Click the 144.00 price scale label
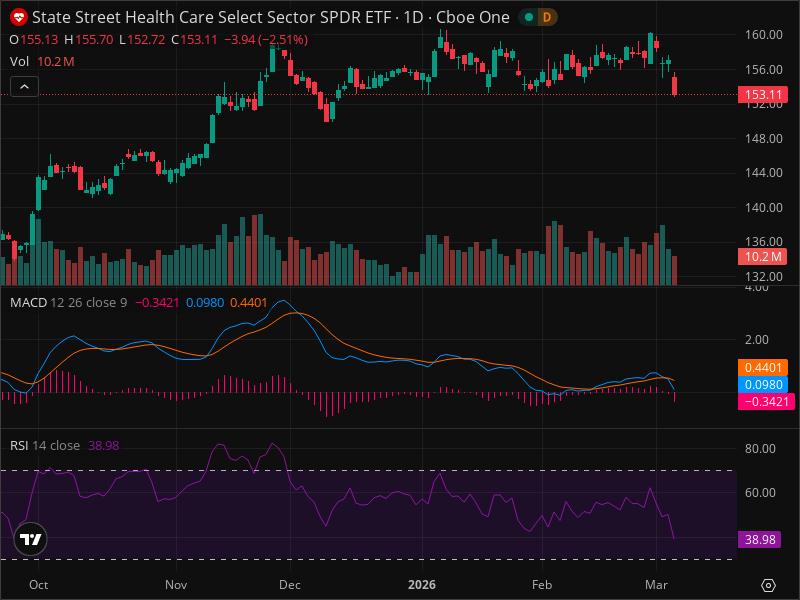The height and width of the screenshot is (600, 800). [x=763, y=172]
